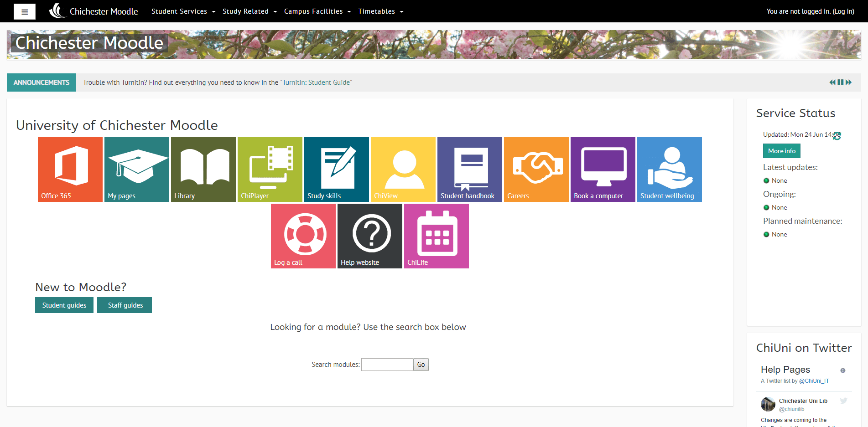Refresh the Service Status block
This screenshot has width=868, height=427.
tap(837, 136)
